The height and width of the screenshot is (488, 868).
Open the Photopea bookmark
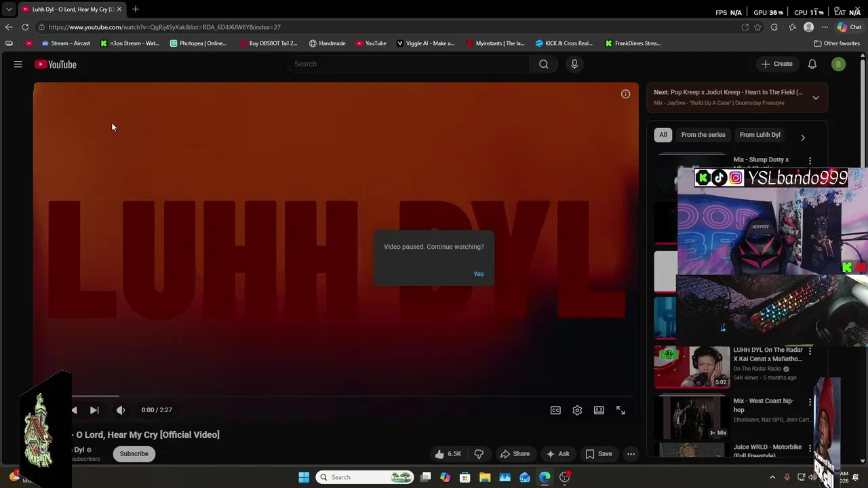(199, 43)
